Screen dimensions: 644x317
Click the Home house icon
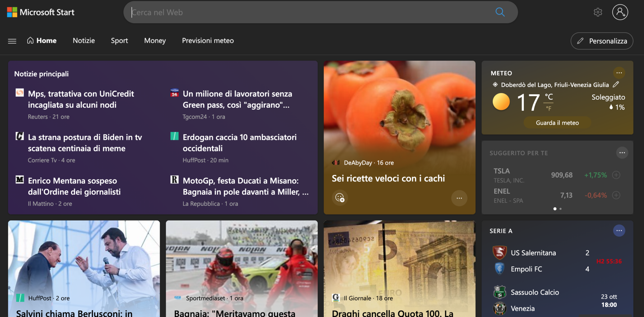pos(31,41)
